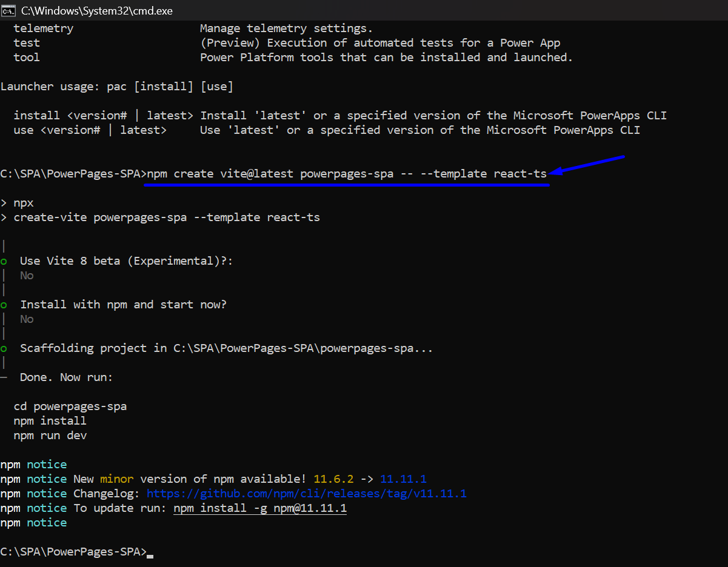Image resolution: width=728 pixels, height=567 pixels.
Task: Click the telemetry command name
Action: tap(43, 28)
